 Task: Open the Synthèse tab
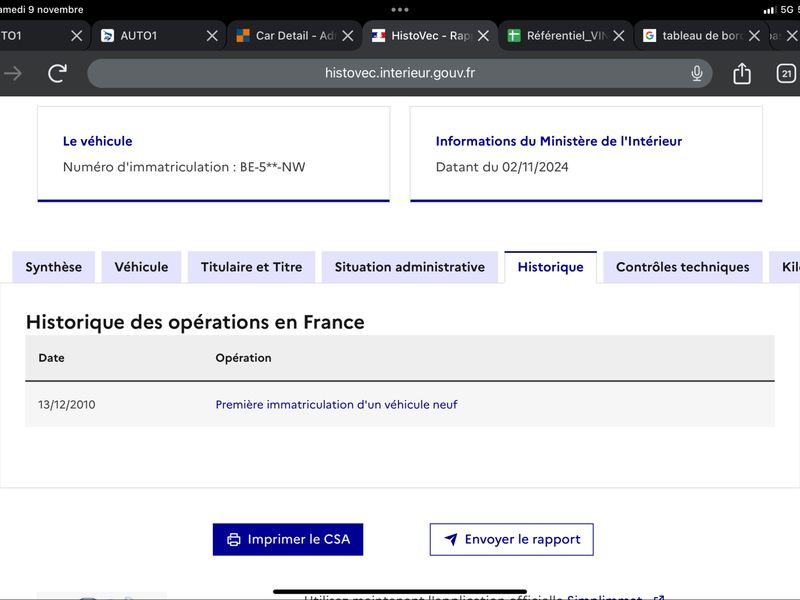pyautogui.click(x=54, y=267)
